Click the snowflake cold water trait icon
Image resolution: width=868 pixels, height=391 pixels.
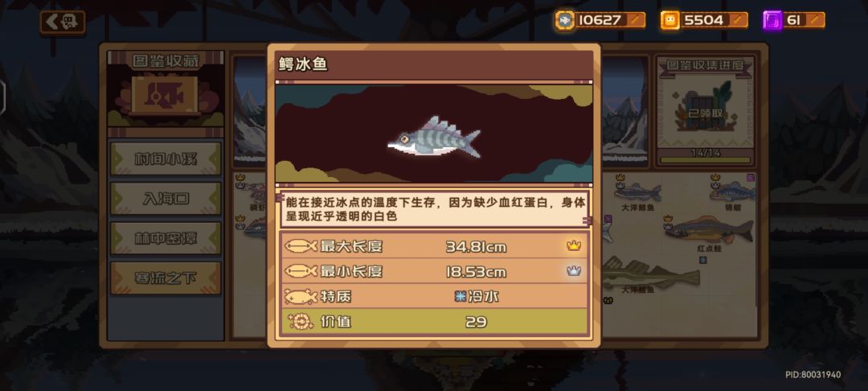click(x=459, y=296)
